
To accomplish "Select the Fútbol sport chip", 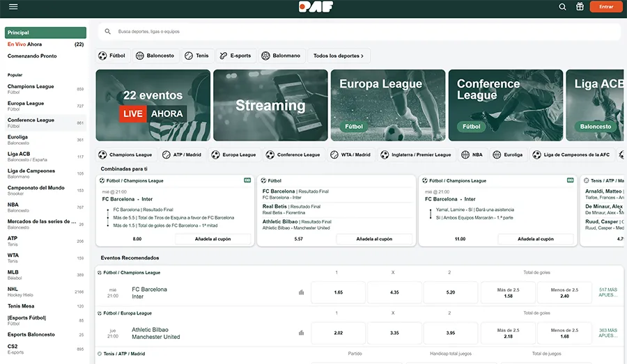I will pyautogui.click(x=112, y=56).
